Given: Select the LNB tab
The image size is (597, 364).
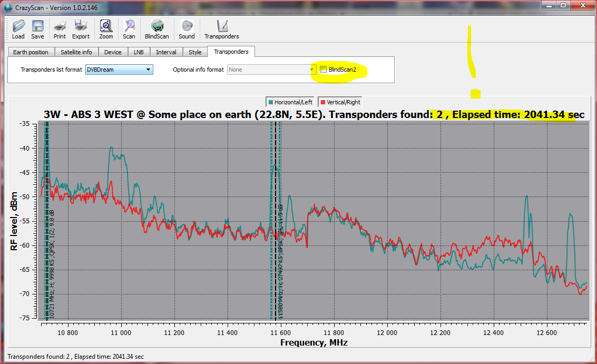Looking at the screenshot, I should (139, 52).
